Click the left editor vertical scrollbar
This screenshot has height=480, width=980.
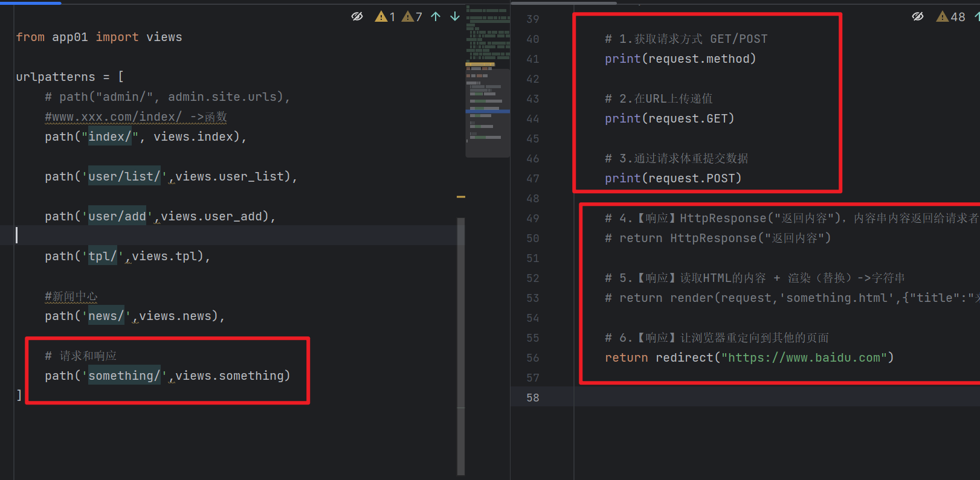(x=461, y=347)
